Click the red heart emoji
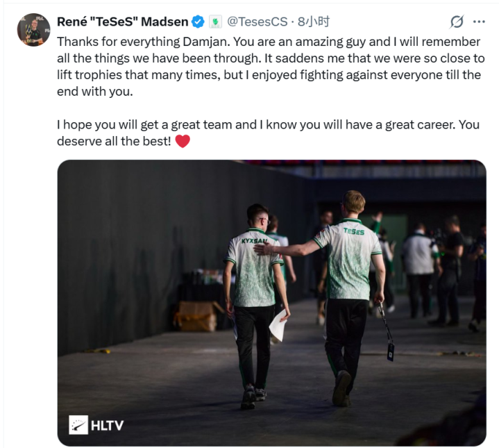The width and height of the screenshot is (499, 448). (x=183, y=142)
